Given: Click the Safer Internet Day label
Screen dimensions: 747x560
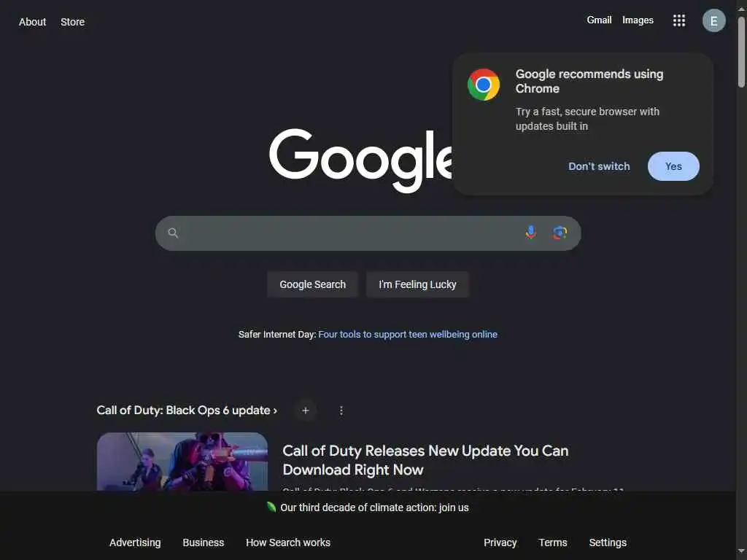Looking at the screenshot, I should (277, 334).
